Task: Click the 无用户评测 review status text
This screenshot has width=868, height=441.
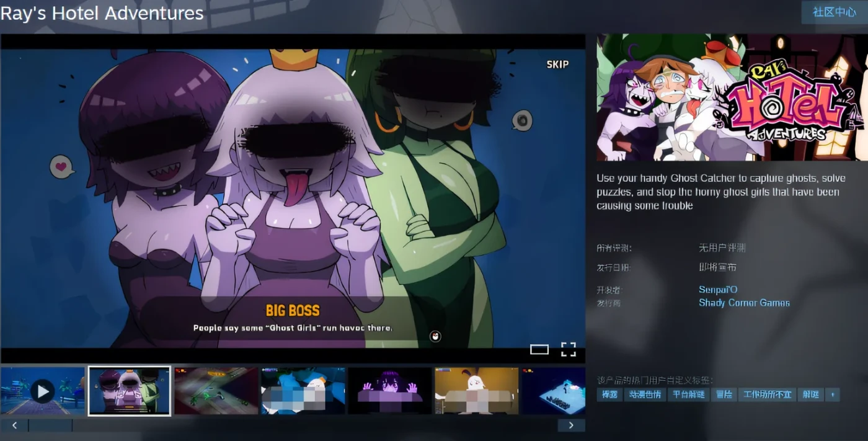Action: coord(722,247)
